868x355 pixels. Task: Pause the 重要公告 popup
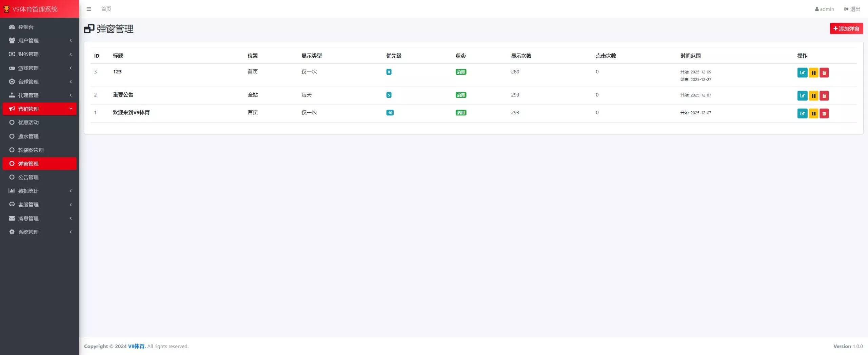click(x=813, y=96)
